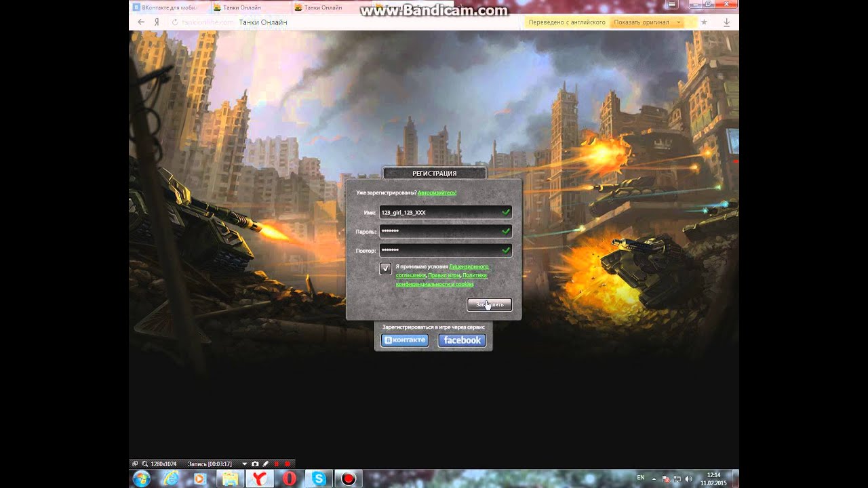Click the Show desktop strip
The height and width of the screenshot is (488, 868).
coord(735,479)
